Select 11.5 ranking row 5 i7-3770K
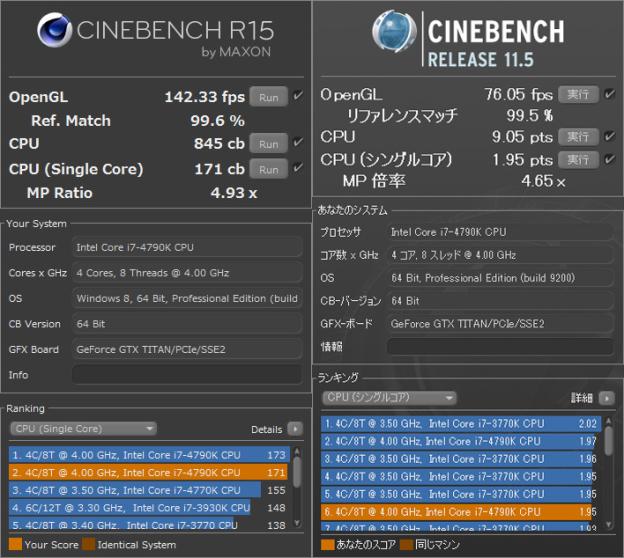 click(x=461, y=494)
